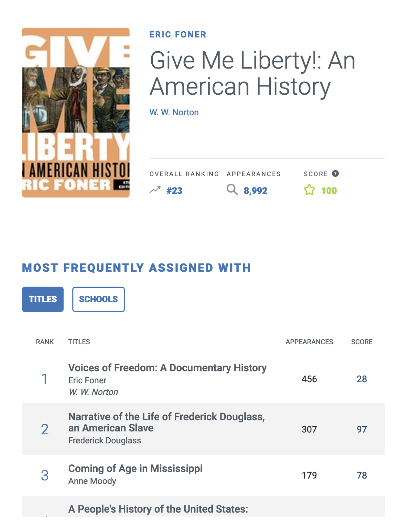409x532 pixels.
Task: Click the trending arrow ranking icon
Action: [x=155, y=190]
